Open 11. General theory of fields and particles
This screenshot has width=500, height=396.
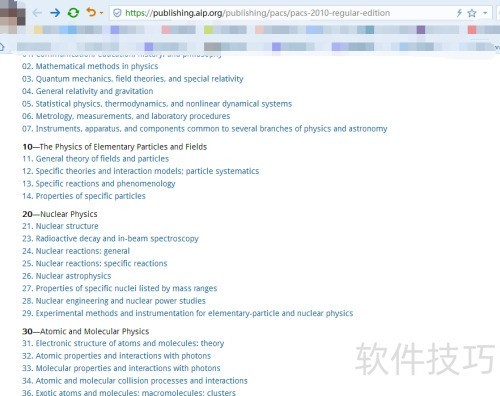(96, 159)
